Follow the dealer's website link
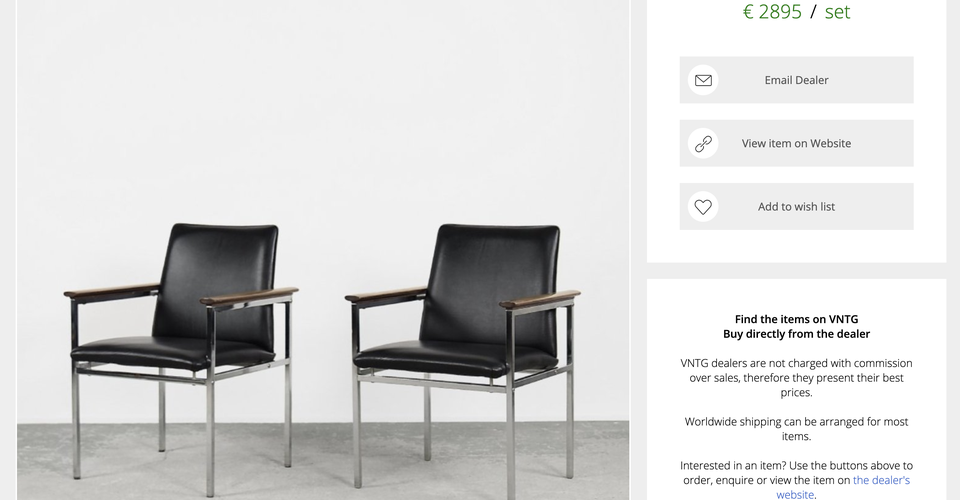Image resolution: width=960 pixels, height=500 pixels. [843, 487]
